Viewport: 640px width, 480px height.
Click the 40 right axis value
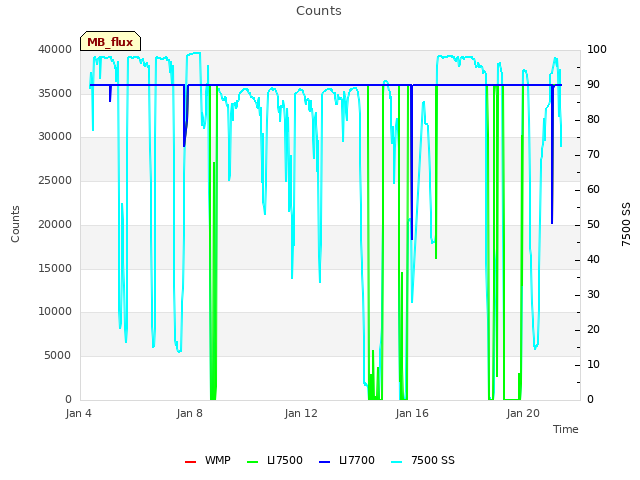point(593,260)
